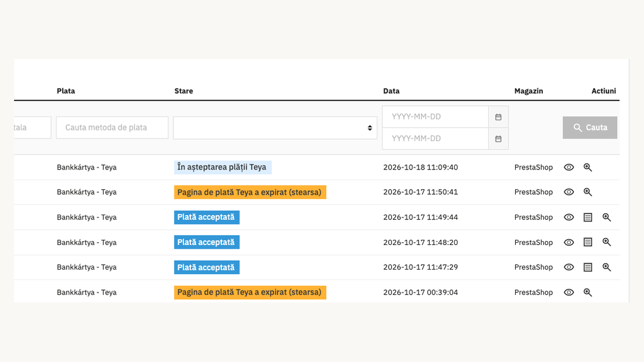Open details magnifier for 2026-10-17 11:48:20 order

click(607, 243)
